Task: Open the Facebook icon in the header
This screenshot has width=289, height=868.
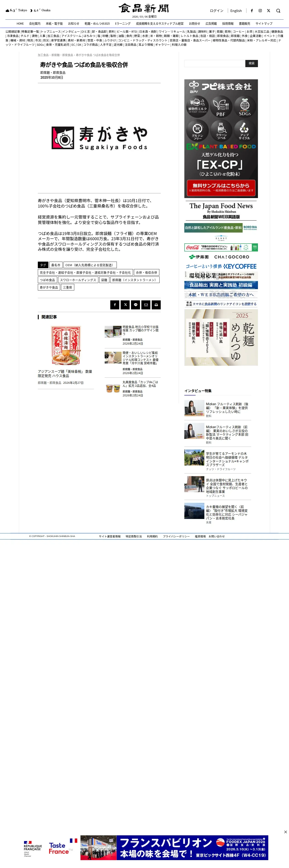Action: click(x=252, y=11)
